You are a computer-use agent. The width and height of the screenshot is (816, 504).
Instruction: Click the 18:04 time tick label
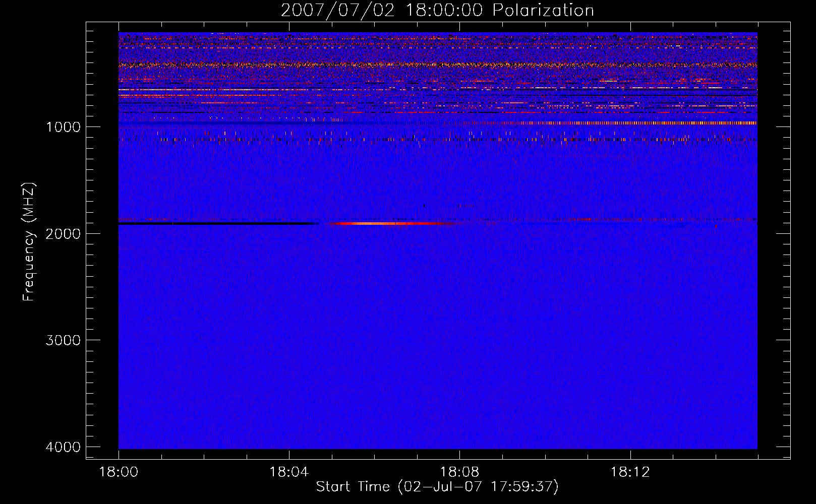[x=289, y=472]
